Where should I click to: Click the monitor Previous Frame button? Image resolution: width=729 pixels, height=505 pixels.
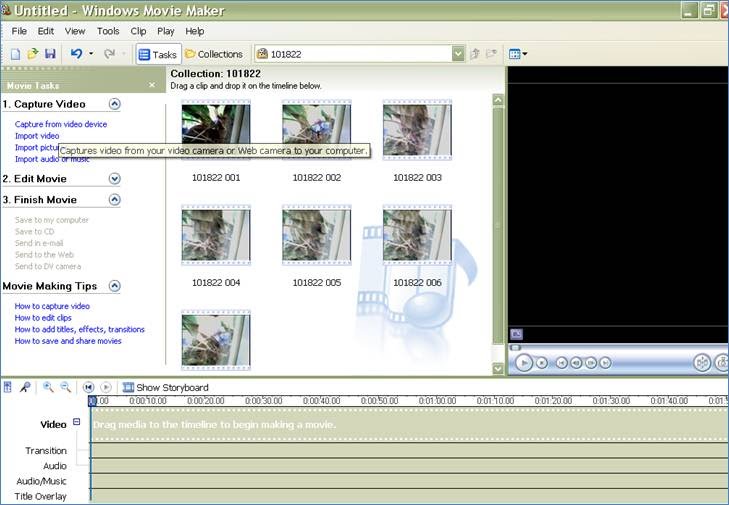[x=576, y=363]
